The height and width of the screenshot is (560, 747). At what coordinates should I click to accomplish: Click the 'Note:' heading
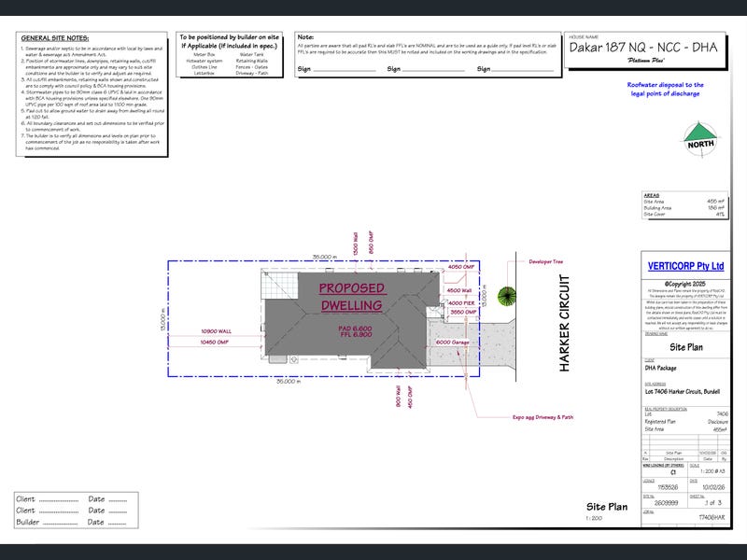point(305,37)
